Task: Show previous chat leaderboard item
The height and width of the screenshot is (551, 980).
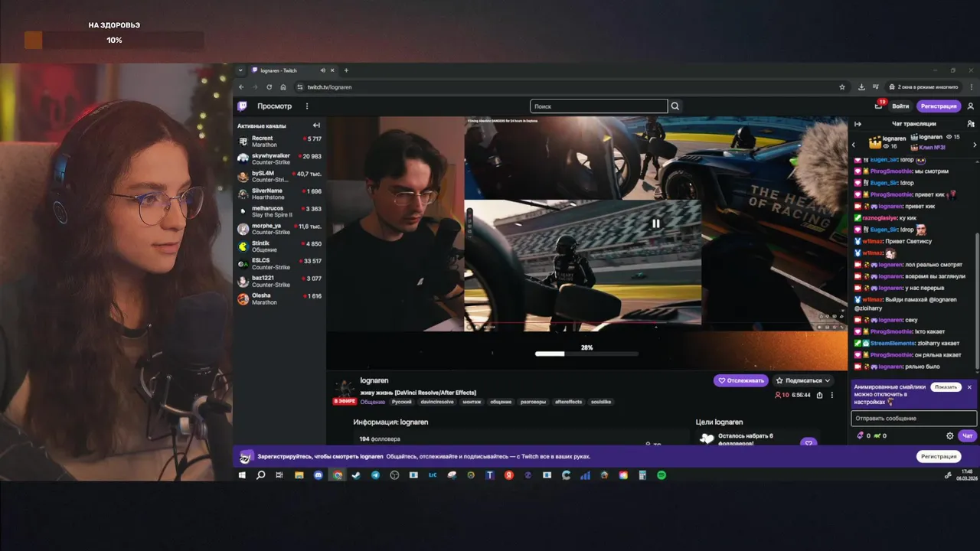Action: pos(854,145)
